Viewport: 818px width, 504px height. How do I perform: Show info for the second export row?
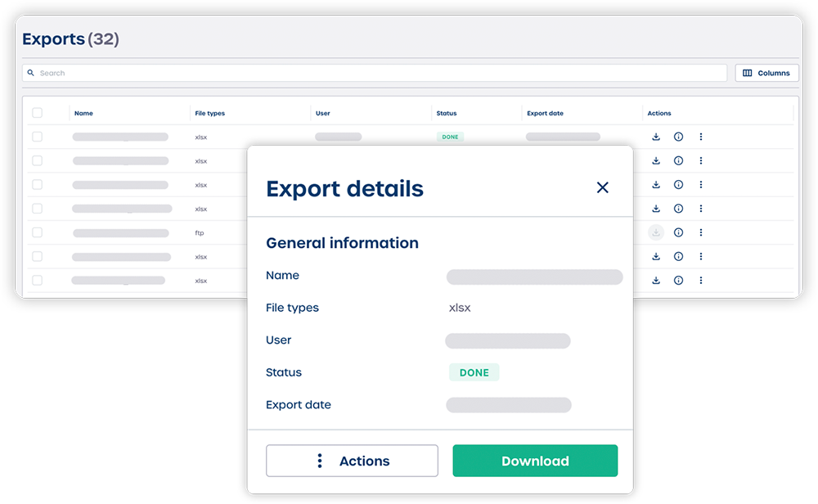coord(678,160)
